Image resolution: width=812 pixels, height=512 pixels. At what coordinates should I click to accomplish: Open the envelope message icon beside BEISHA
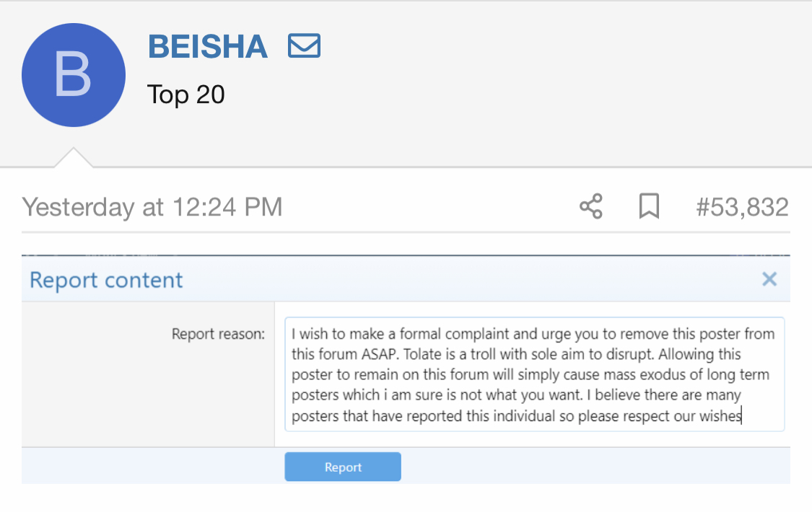click(x=304, y=47)
